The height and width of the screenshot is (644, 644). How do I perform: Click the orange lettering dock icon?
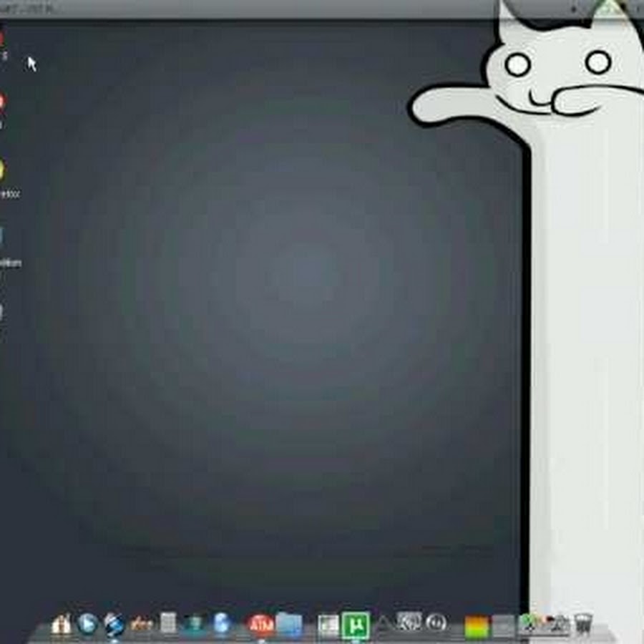142,625
